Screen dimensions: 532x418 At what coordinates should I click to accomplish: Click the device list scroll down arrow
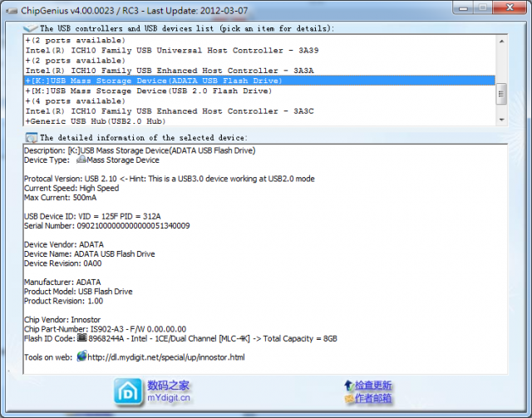tap(501, 120)
